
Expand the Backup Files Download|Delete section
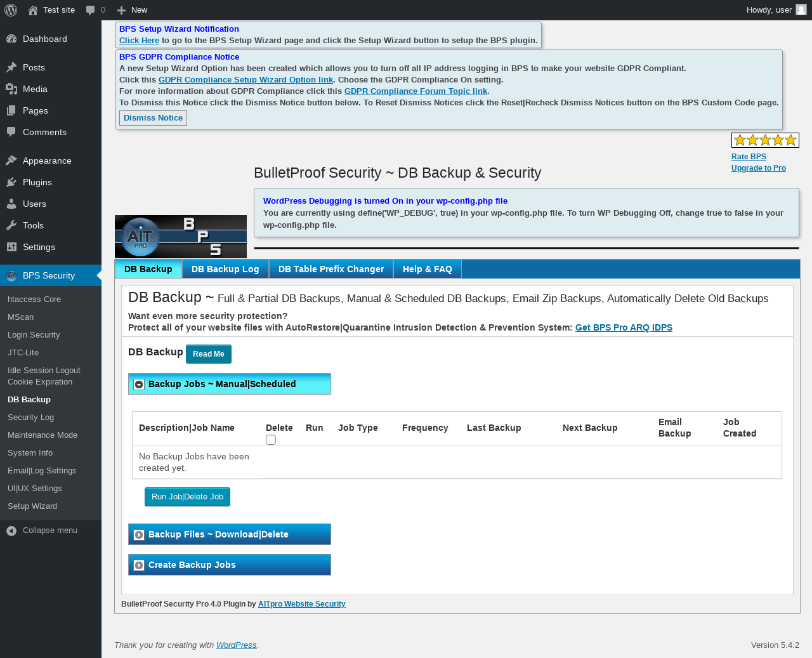click(230, 534)
